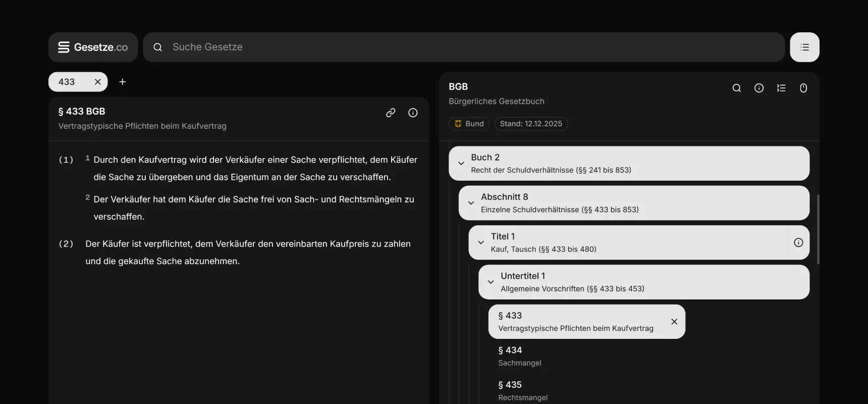The image size is (868, 404).
Task: Toggle the scroll-sync mouse icon
Action: (x=803, y=88)
